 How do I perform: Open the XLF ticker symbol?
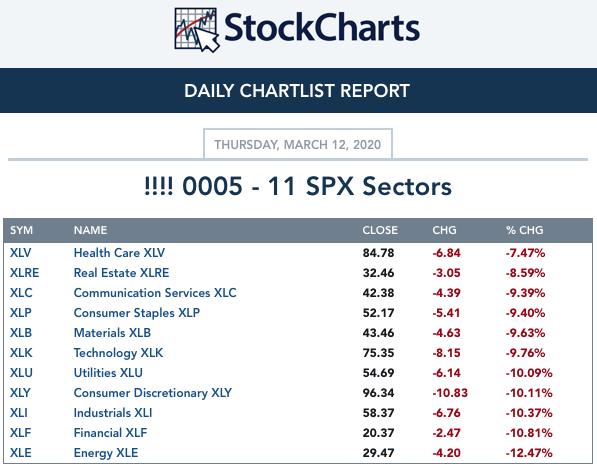(x=21, y=433)
